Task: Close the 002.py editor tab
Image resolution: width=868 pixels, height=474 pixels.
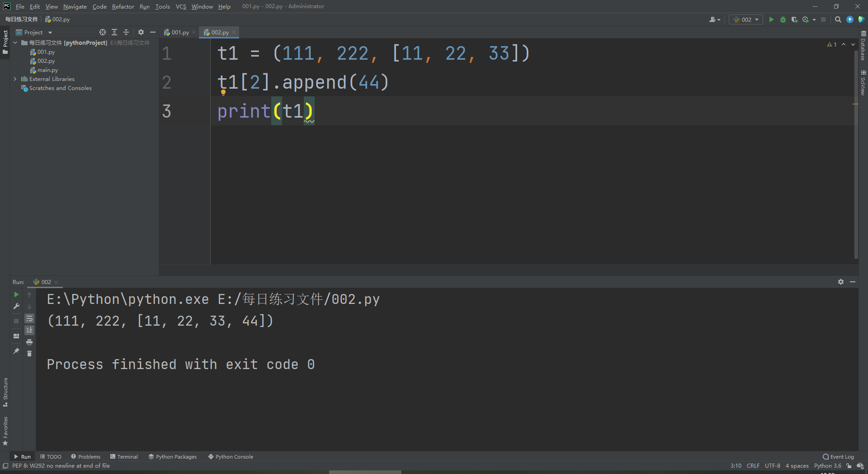Action: click(234, 32)
